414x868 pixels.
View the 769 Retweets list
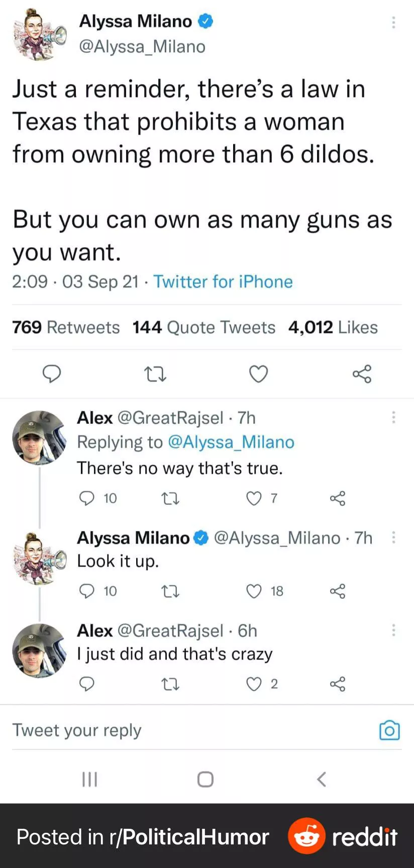click(x=66, y=328)
